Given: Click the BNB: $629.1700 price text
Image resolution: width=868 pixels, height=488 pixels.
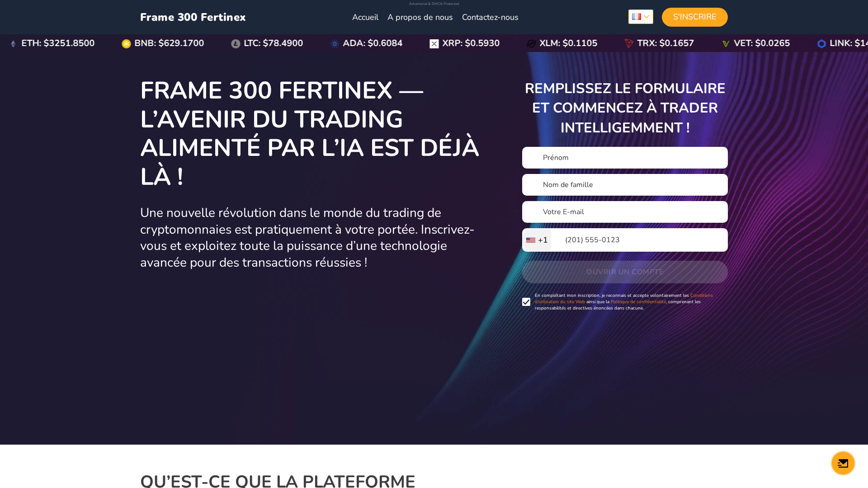Looking at the screenshot, I should coord(169,43).
